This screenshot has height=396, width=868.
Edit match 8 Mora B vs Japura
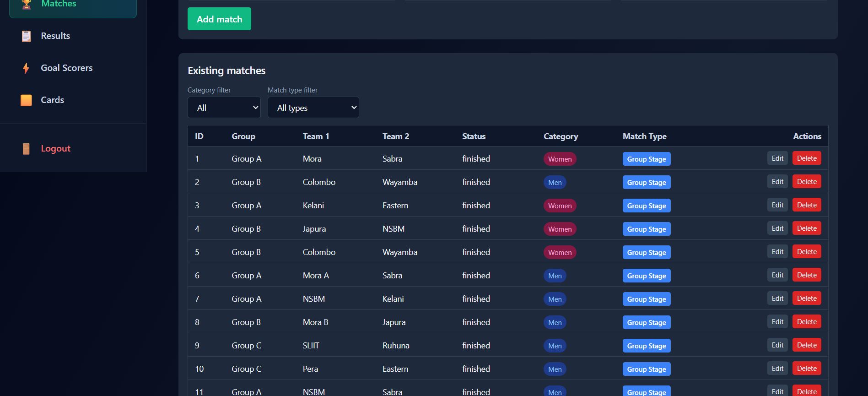click(777, 322)
